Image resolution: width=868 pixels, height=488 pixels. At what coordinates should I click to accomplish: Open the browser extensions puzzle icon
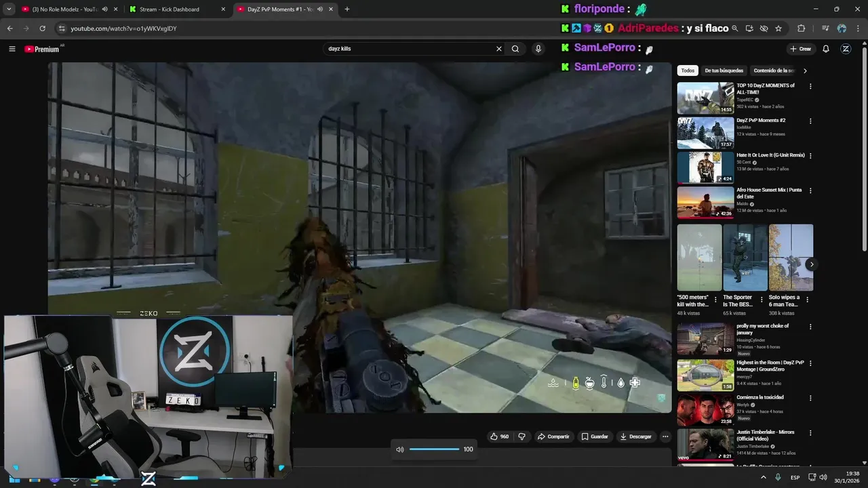coord(802,28)
